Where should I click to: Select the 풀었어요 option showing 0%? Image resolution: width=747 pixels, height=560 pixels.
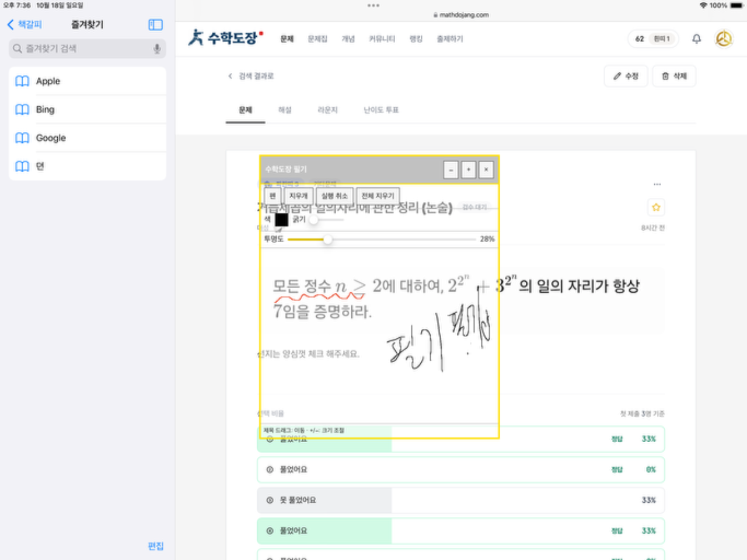460,470
